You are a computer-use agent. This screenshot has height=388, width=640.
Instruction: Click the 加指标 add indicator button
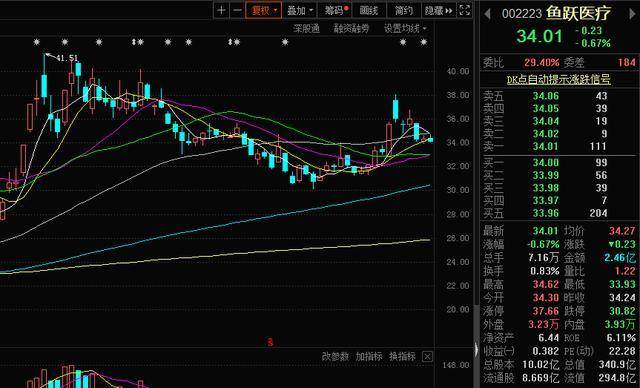(369, 357)
